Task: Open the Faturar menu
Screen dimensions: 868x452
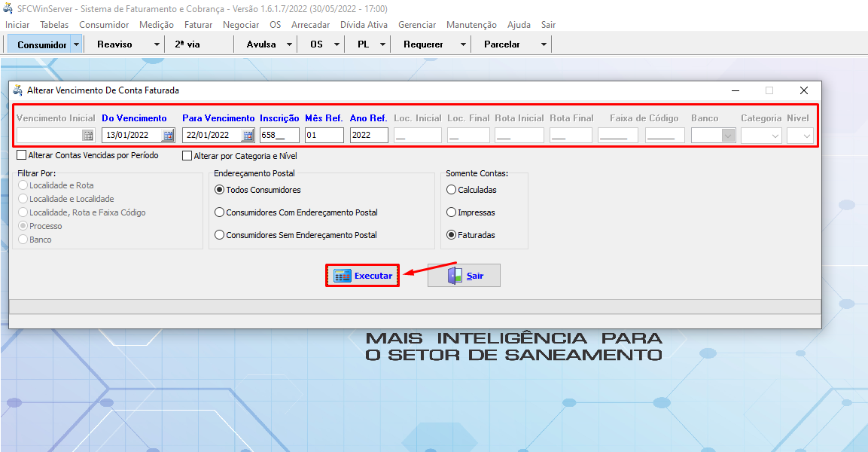Action: (x=198, y=25)
